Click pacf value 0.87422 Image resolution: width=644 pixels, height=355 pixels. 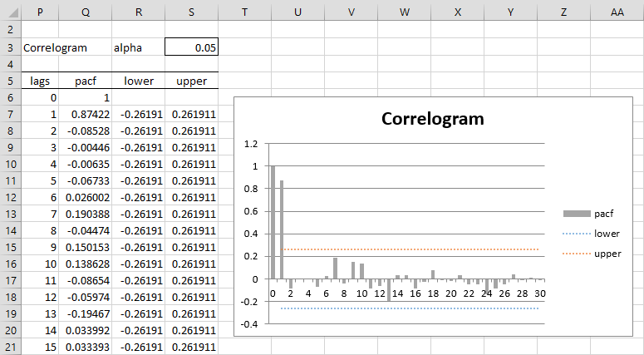(85, 114)
